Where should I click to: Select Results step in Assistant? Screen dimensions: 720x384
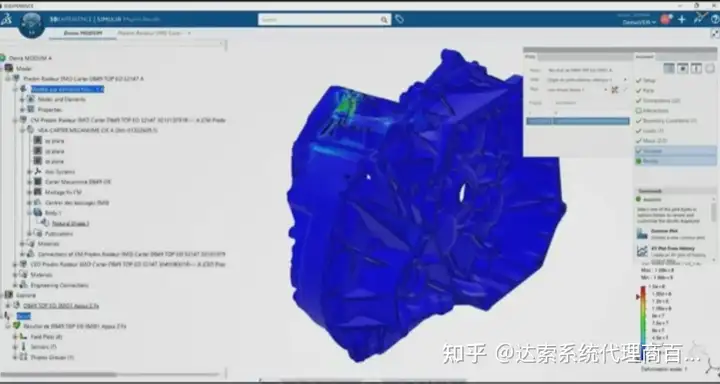[x=675, y=161]
